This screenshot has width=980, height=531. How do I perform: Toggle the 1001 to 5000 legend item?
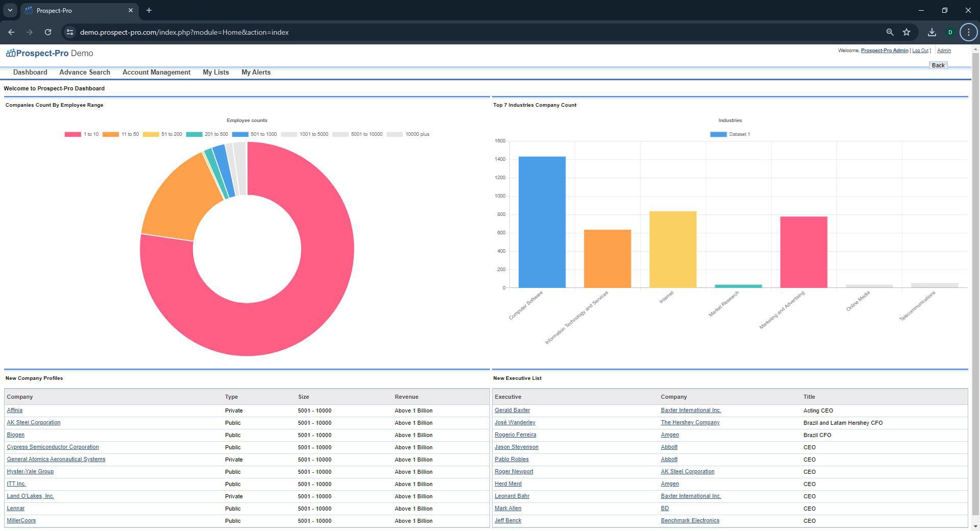click(x=304, y=134)
